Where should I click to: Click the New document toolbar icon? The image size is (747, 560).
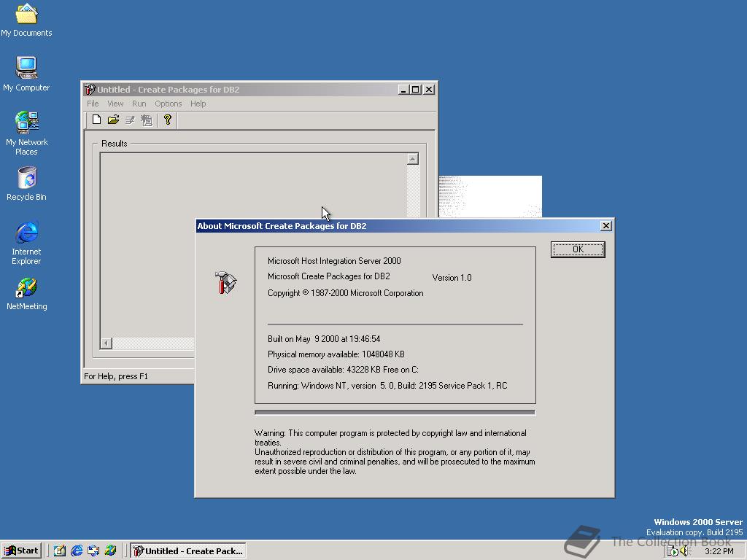pos(97,120)
